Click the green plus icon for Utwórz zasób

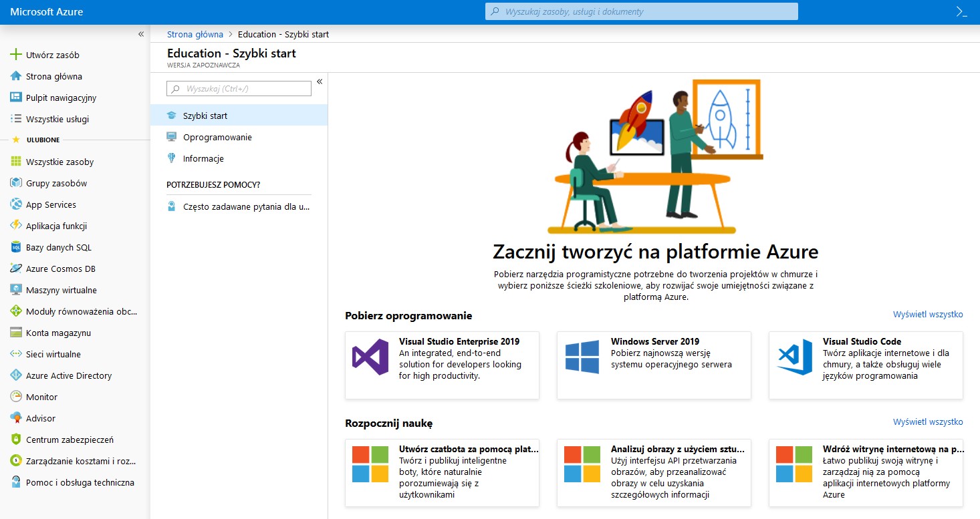16,55
